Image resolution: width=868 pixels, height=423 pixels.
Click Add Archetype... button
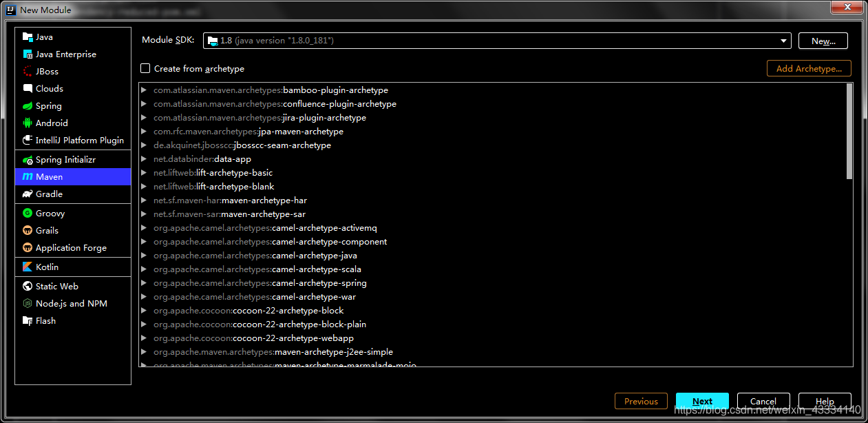tap(809, 68)
